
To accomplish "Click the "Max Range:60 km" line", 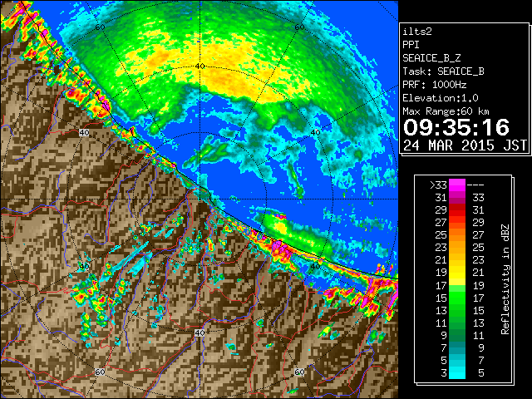I will (446, 111).
